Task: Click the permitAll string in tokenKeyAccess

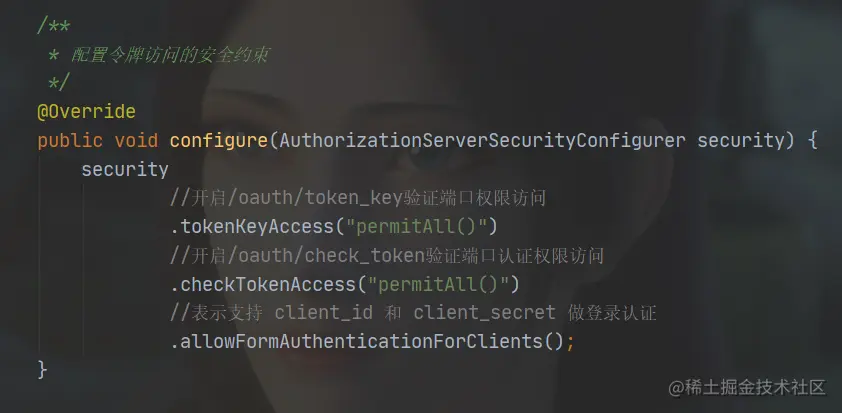Action: [x=416, y=227]
